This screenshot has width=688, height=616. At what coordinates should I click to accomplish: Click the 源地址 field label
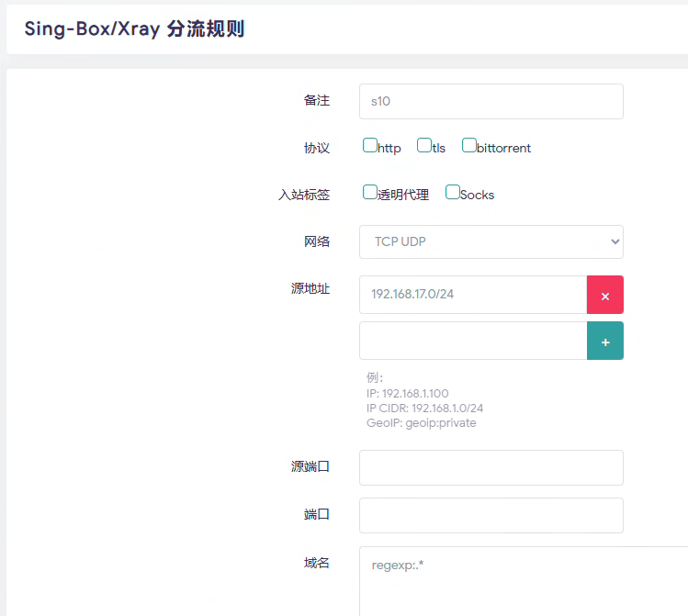[310, 288]
